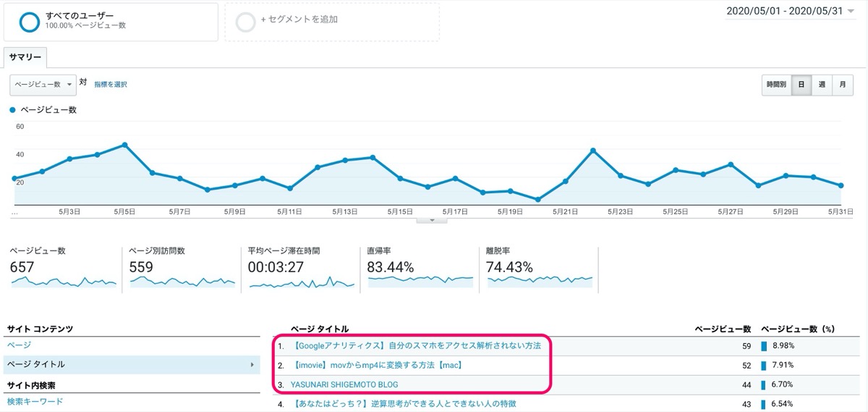The image size is (868, 412).
Task: Click the すべてのユーザー blue circle icon
Action: 30,22
